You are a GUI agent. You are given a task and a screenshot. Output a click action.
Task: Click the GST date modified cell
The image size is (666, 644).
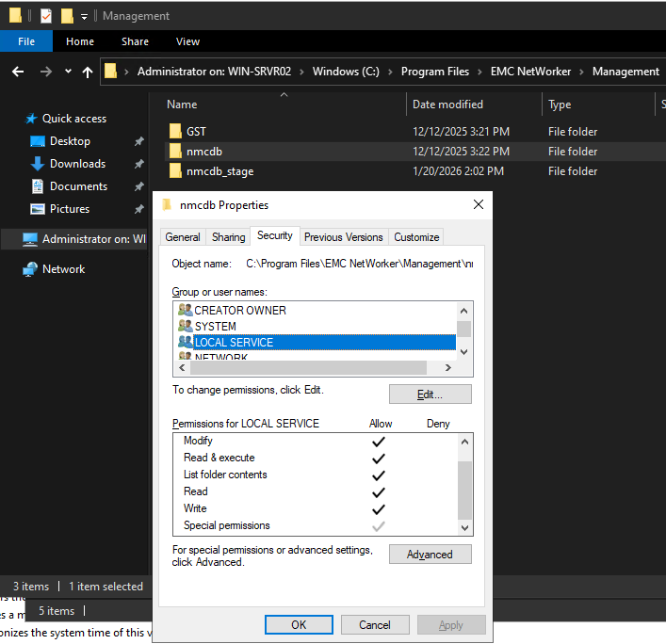(461, 132)
